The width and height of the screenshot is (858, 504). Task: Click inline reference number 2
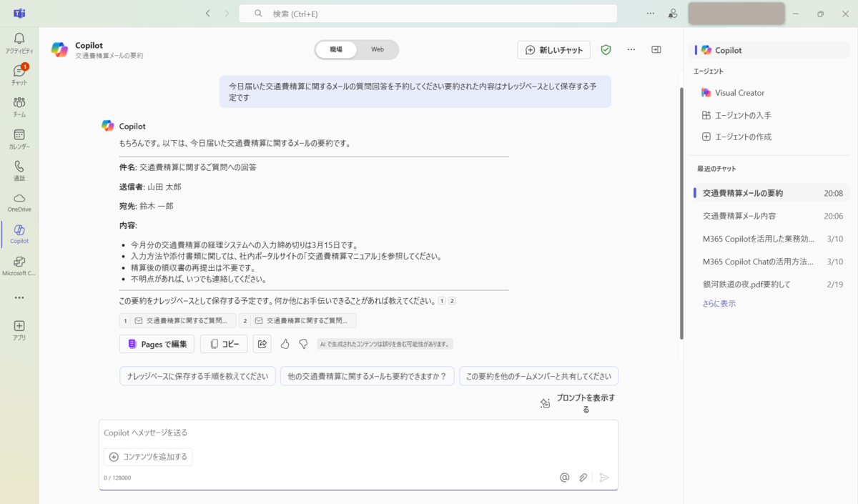point(452,301)
